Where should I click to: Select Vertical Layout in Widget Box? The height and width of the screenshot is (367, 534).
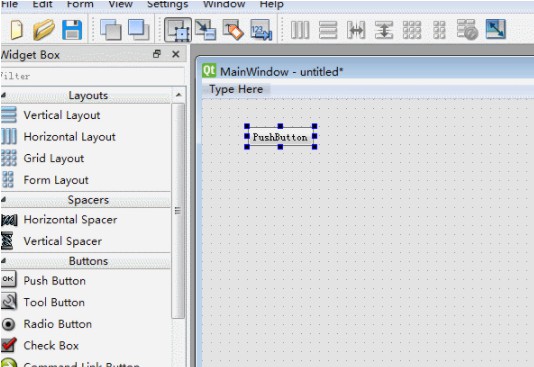pos(85,115)
